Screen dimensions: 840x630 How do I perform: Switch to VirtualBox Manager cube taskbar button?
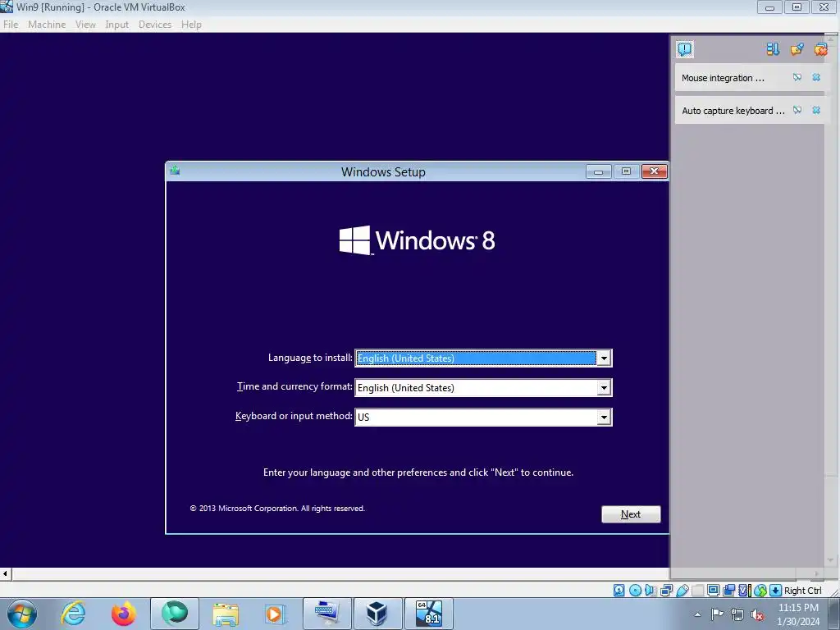(377, 614)
